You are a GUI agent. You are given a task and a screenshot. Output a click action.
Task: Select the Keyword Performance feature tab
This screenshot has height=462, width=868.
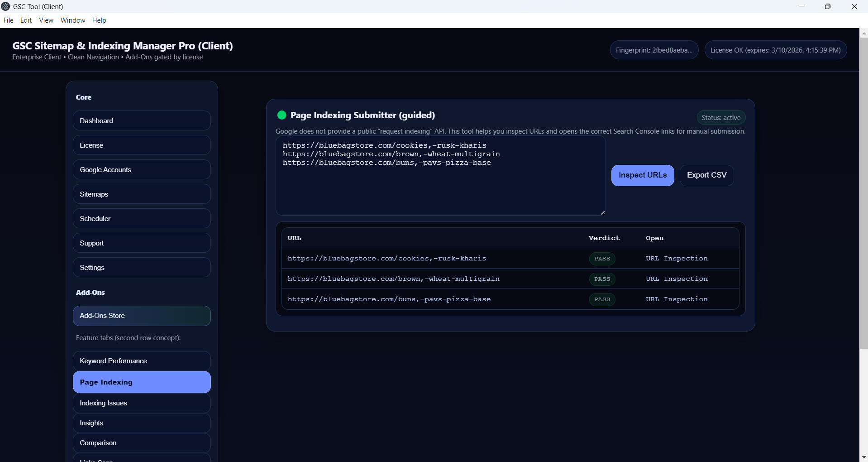coord(142,361)
